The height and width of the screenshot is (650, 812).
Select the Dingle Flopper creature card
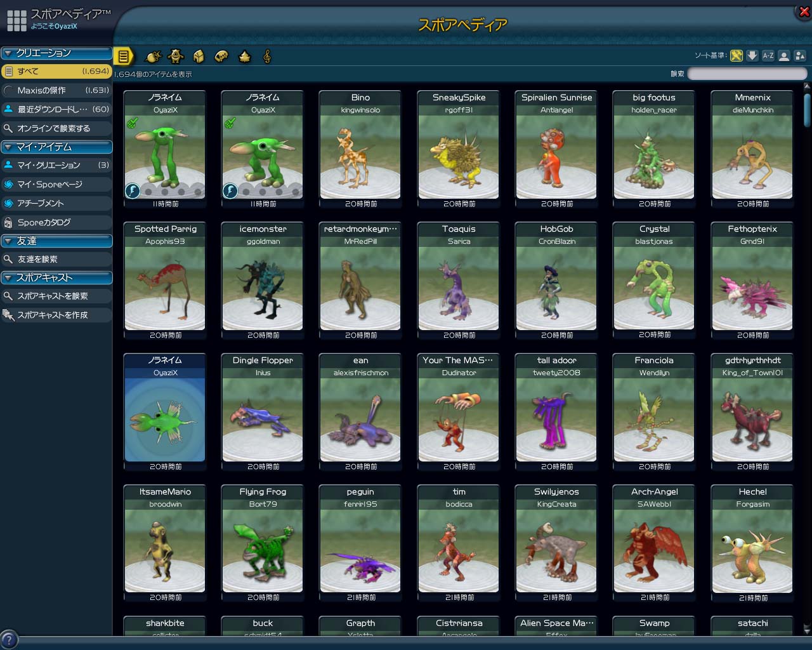[263, 412]
